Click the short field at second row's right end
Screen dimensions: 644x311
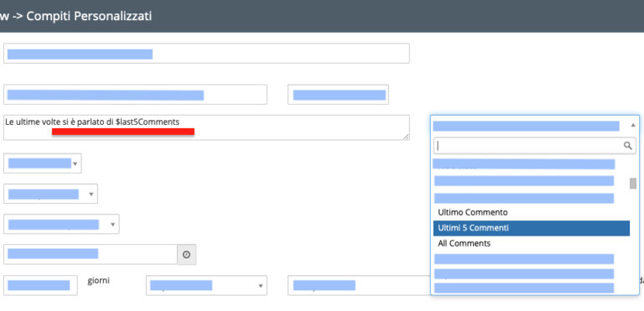coord(338,95)
